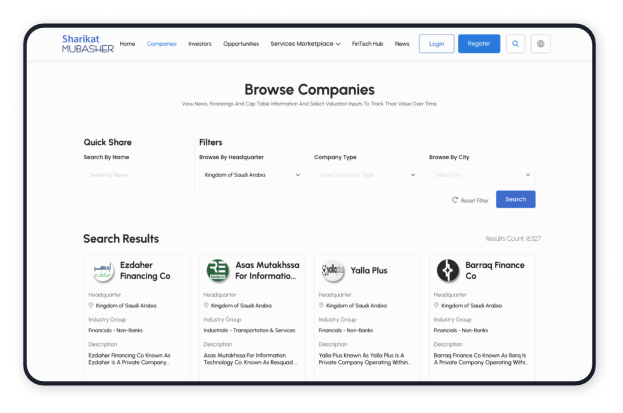Click Ezdaher Financing Co description text
This screenshot has width=623, height=413.
click(130, 359)
